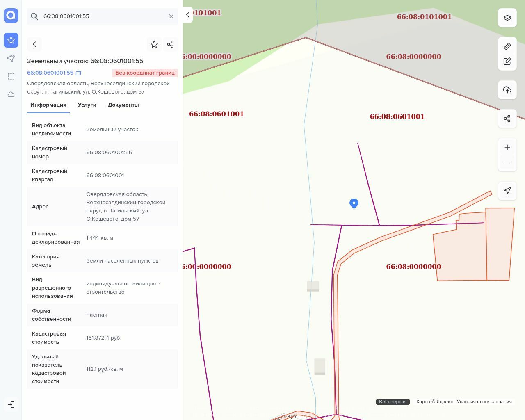Click the title 'Земельный участок: 66:08:0601001:55'
This screenshot has width=525, height=420.
click(85, 61)
